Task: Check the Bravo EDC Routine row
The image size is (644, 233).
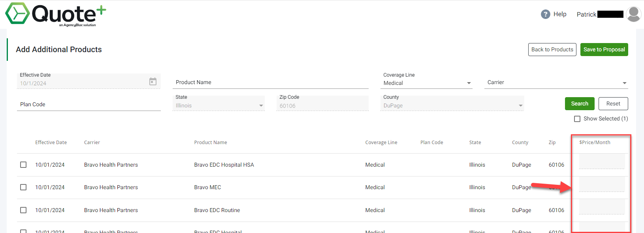Action: [x=23, y=210]
